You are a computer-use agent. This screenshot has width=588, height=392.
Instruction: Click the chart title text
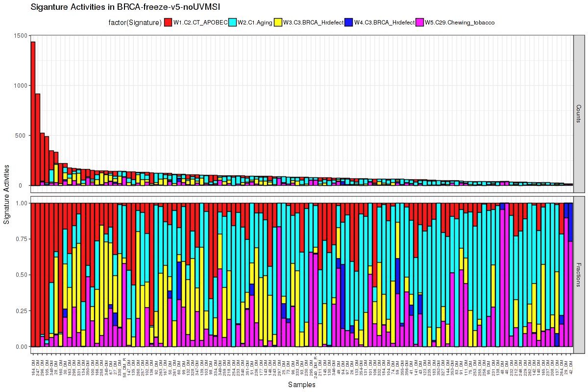click(x=125, y=7)
